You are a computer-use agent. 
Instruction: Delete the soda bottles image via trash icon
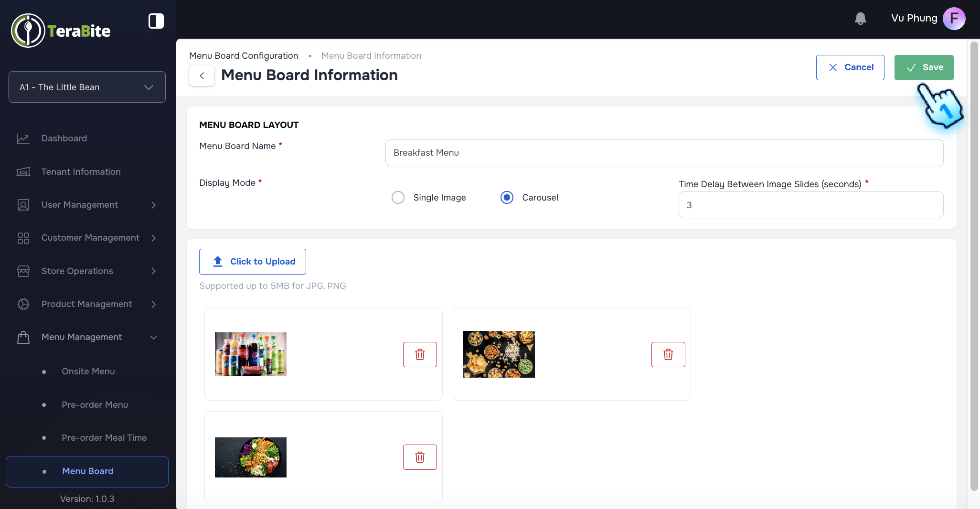(420, 354)
